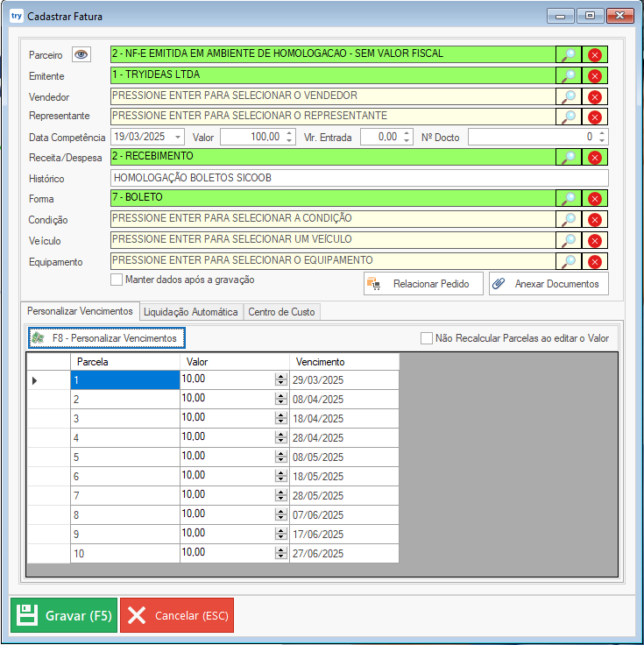
Task: Select vencimento cell 29/03/2025
Action: coord(344,380)
